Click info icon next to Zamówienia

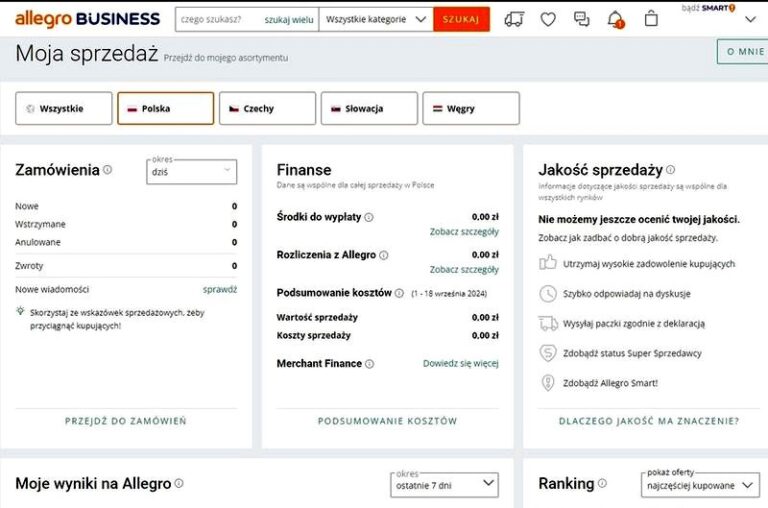point(107,169)
